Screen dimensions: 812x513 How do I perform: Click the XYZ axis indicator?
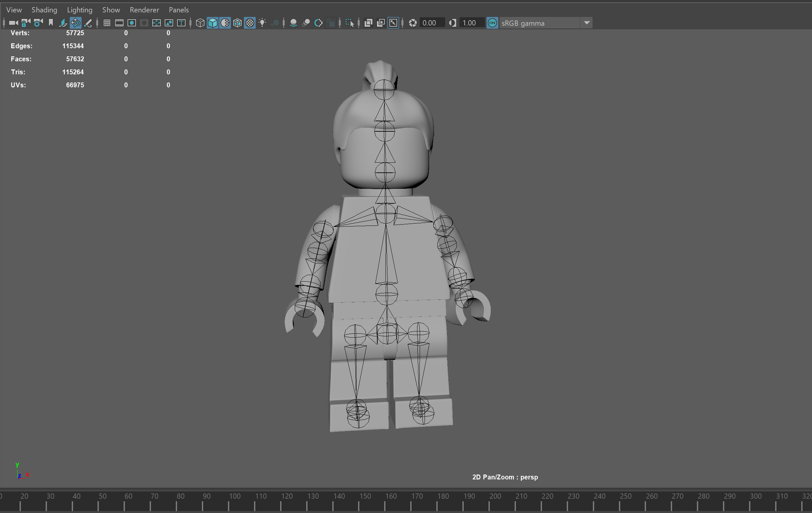[x=22, y=471]
